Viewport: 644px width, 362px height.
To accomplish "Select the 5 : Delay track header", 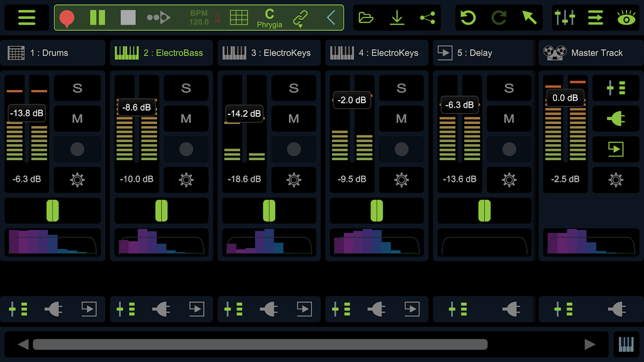I will click(484, 53).
